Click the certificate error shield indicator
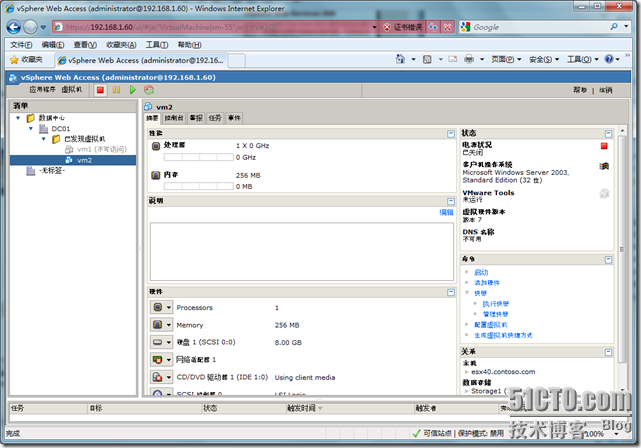The width and height of the screenshot is (641, 448). [403, 27]
